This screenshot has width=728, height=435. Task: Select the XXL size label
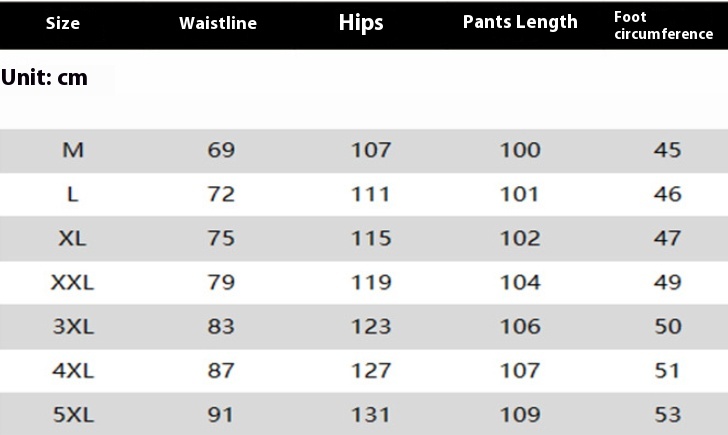pyautogui.click(x=72, y=283)
